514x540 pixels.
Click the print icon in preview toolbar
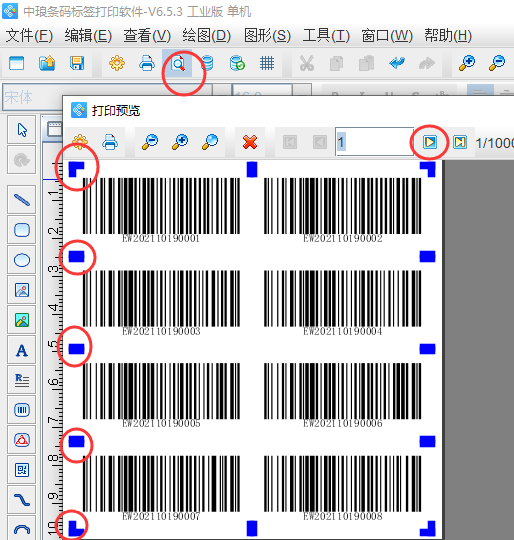(110, 142)
